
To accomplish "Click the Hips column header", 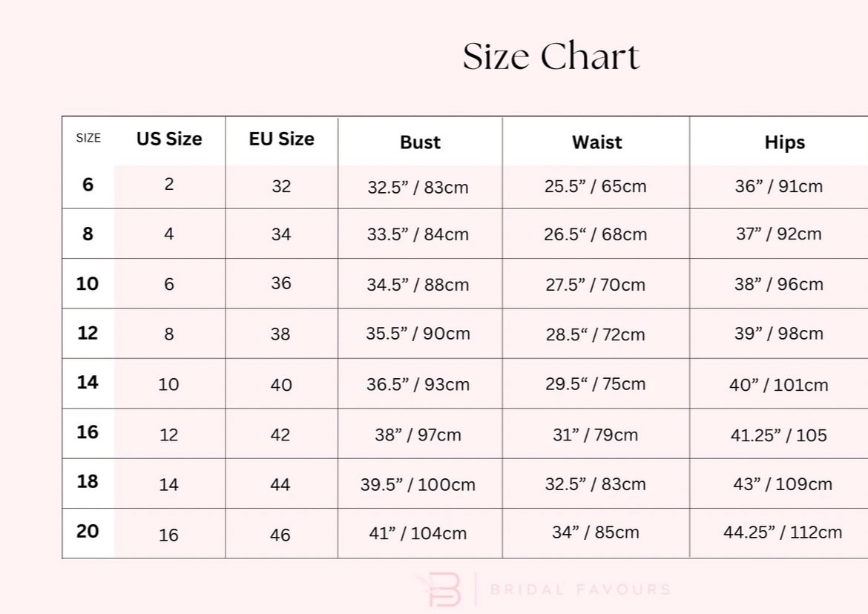I will (x=784, y=142).
